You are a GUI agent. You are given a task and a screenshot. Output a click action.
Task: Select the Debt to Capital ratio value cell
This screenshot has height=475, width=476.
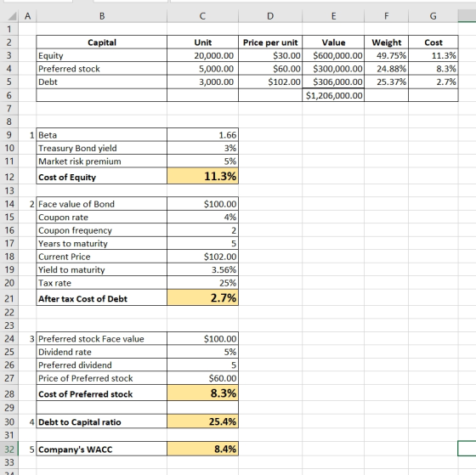point(202,421)
